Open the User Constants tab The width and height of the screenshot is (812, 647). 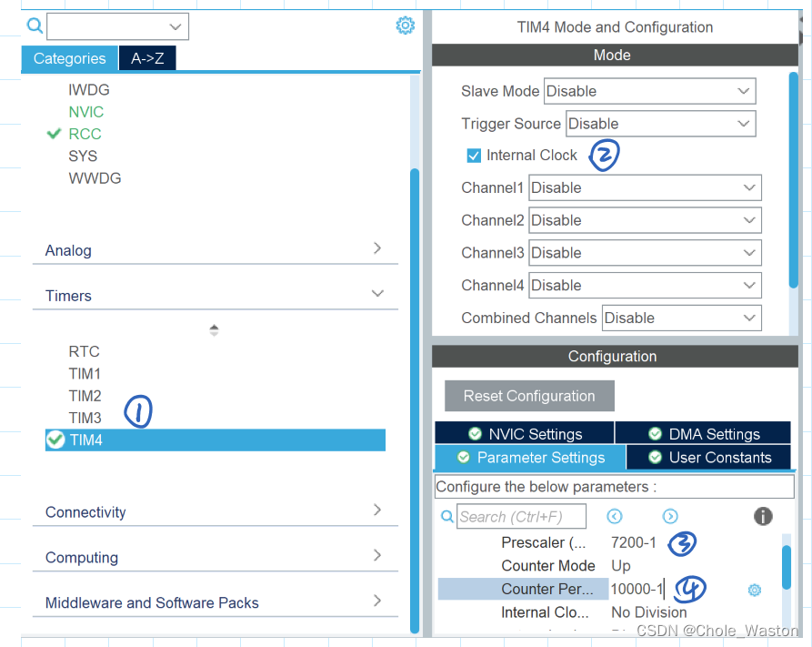pos(709,457)
